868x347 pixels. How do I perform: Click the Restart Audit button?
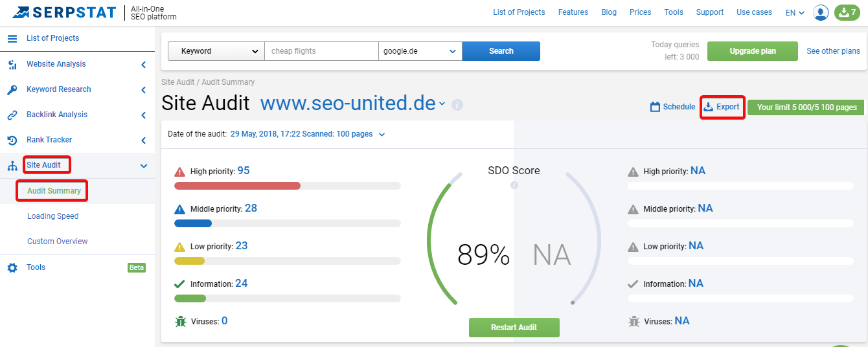[x=514, y=328]
